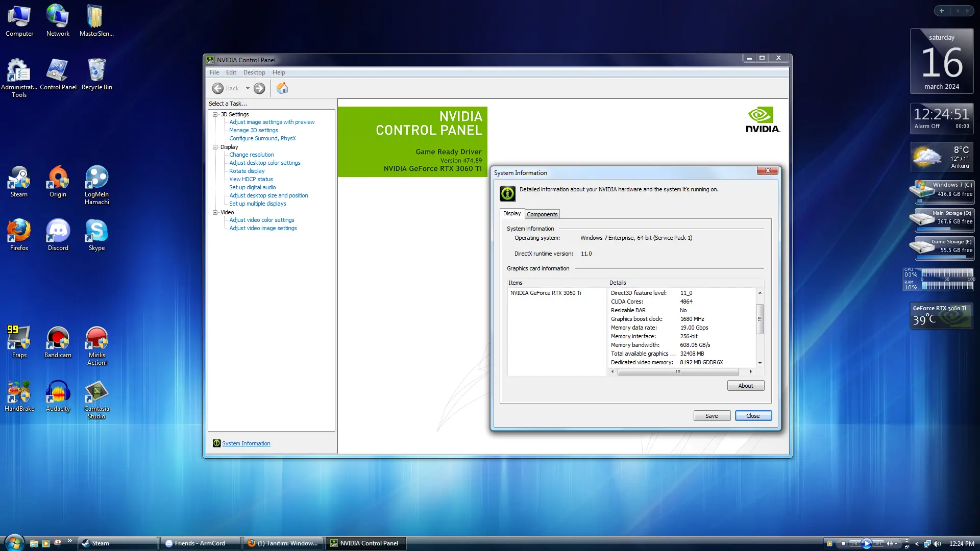Switch to the Components tab
Viewport: 980px width, 551px height.
[x=542, y=214]
